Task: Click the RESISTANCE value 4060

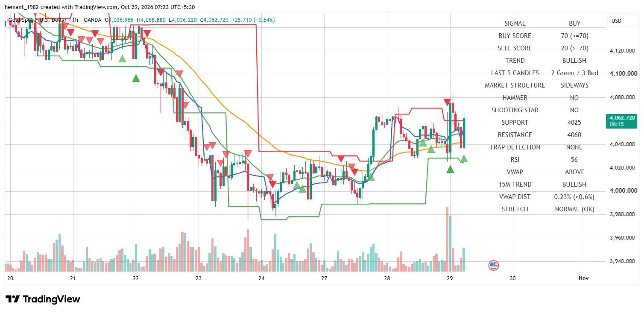Action: (574, 135)
